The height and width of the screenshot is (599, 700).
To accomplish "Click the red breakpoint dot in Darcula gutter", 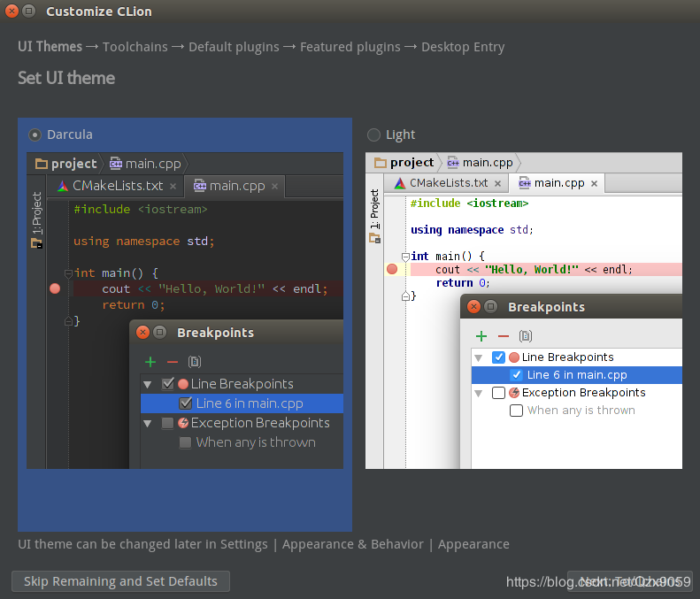I will click(x=55, y=289).
